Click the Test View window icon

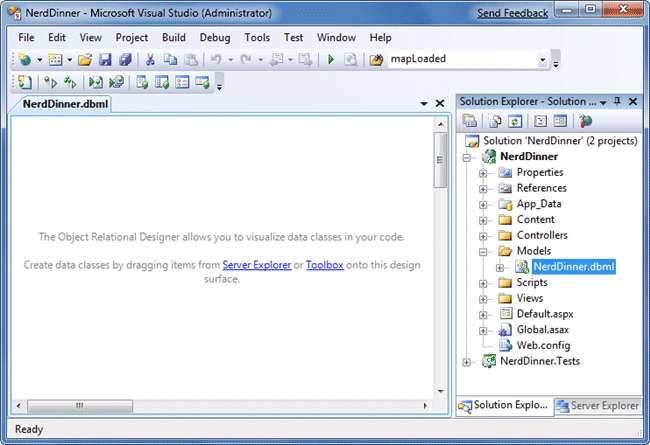142,82
